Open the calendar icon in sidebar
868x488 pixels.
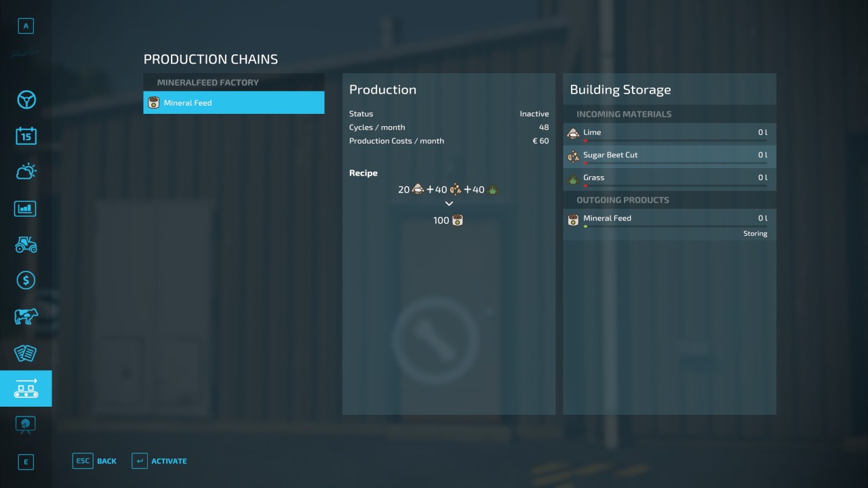[26, 136]
